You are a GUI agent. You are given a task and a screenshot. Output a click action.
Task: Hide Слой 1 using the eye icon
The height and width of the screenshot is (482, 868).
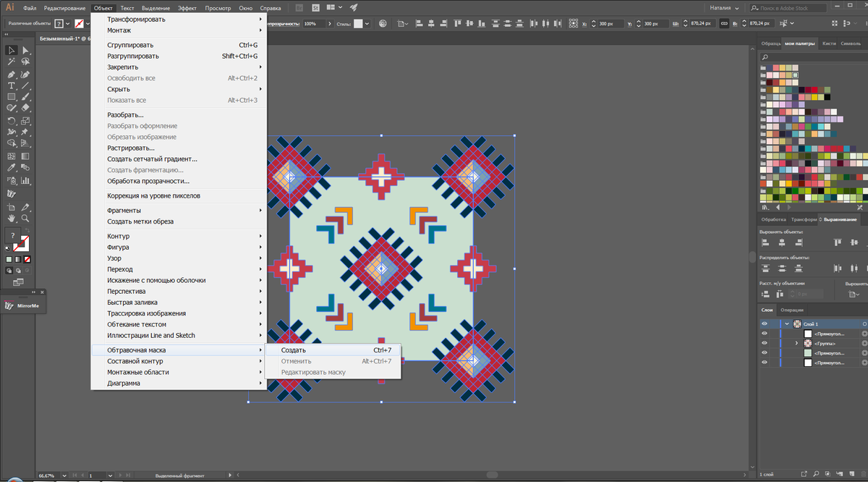point(764,324)
